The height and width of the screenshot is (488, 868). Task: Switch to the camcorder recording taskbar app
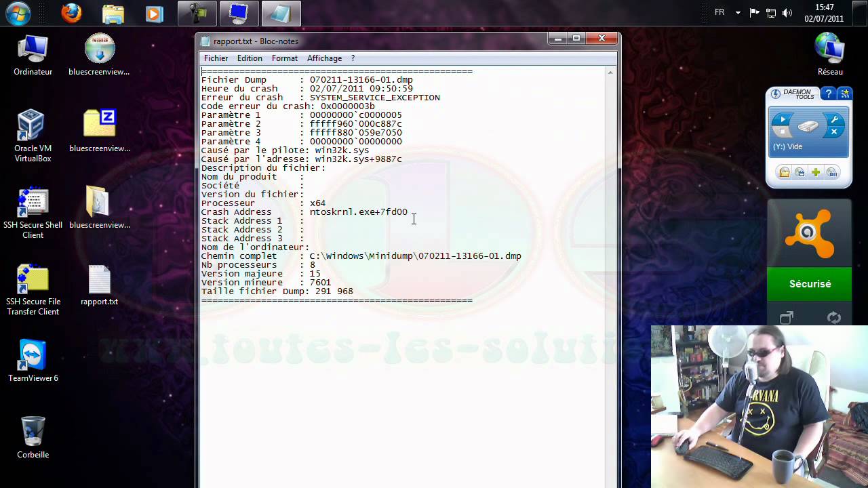tap(197, 14)
